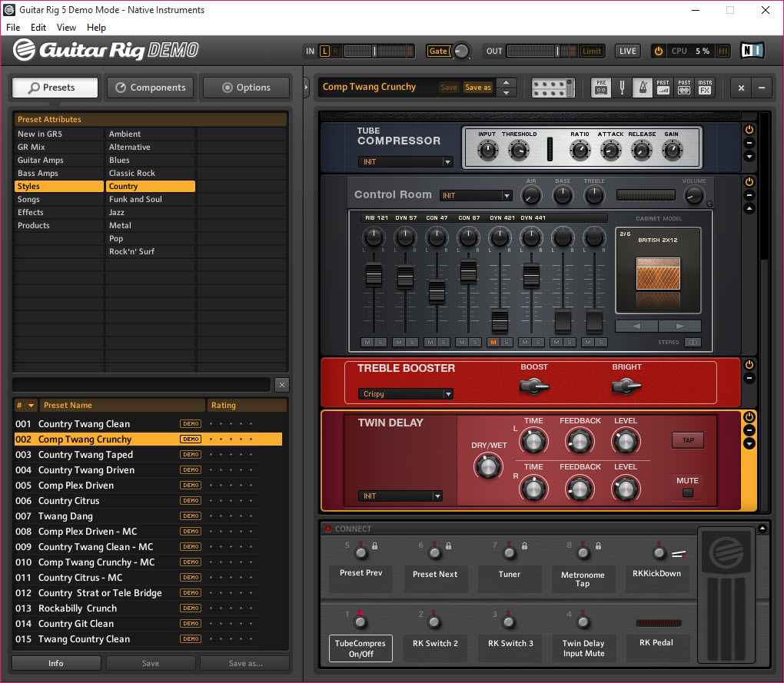784x683 pixels.
Task: Open the View menu
Action: 66,28
